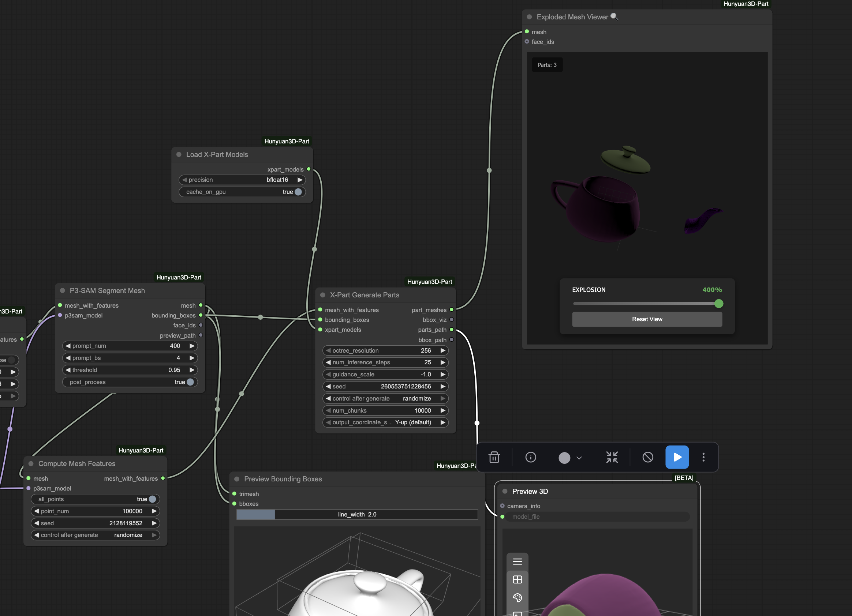The width and height of the screenshot is (852, 616).
Task: Open the output coordinate system Y-up dropdown
Action: [x=385, y=423]
